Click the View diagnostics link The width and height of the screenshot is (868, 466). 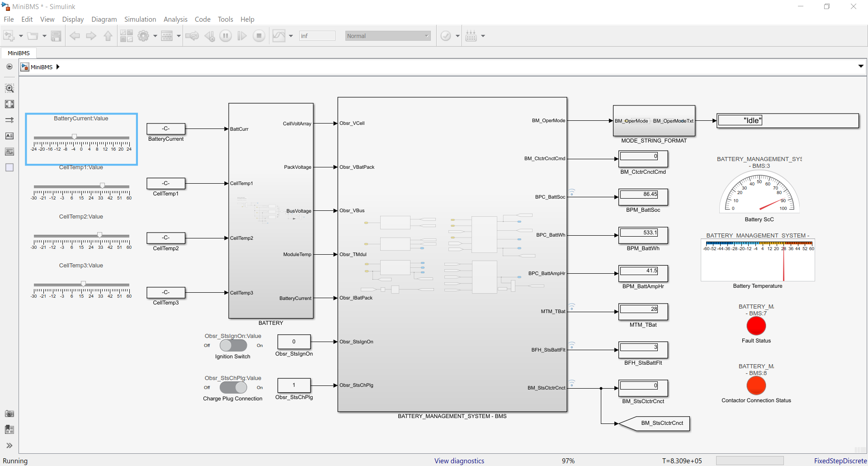(x=459, y=461)
